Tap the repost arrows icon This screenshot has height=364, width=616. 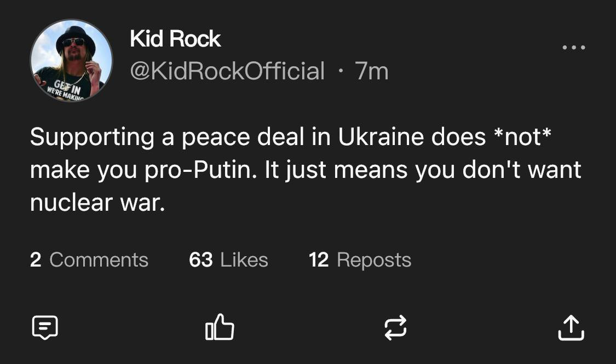click(x=395, y=327)
